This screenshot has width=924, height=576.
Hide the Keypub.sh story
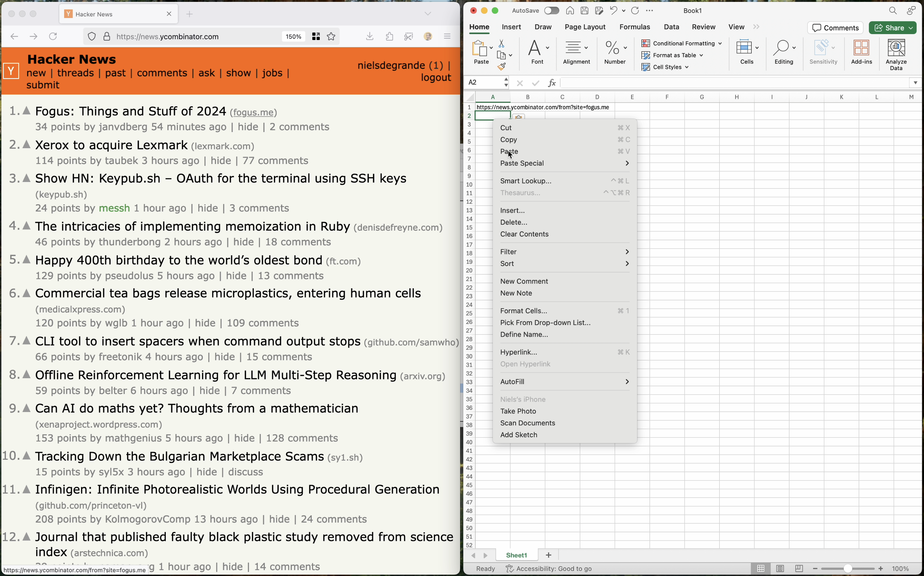(x=208, y=208)
